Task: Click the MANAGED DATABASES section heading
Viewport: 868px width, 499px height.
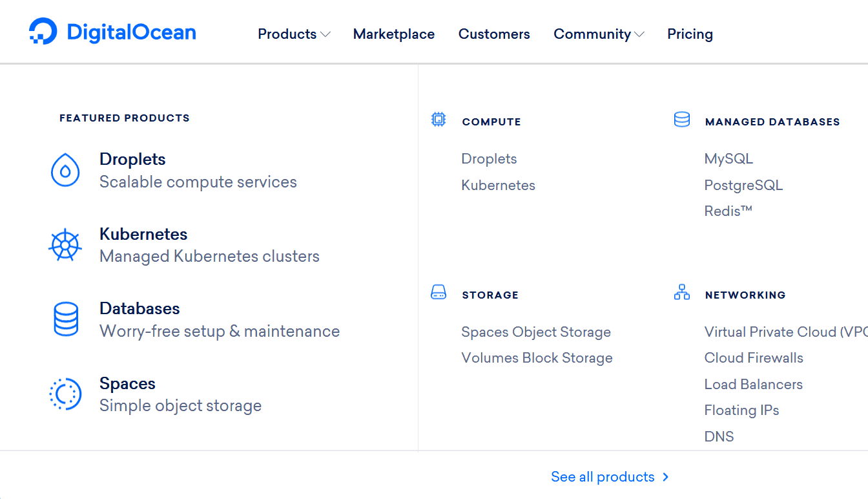Action: (772, 122)
